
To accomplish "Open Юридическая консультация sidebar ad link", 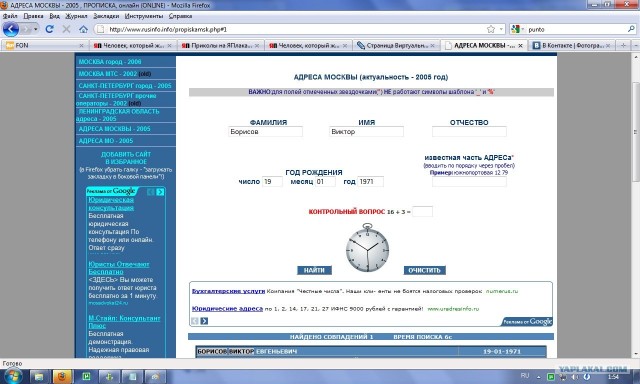I will [x=111, y=204].
